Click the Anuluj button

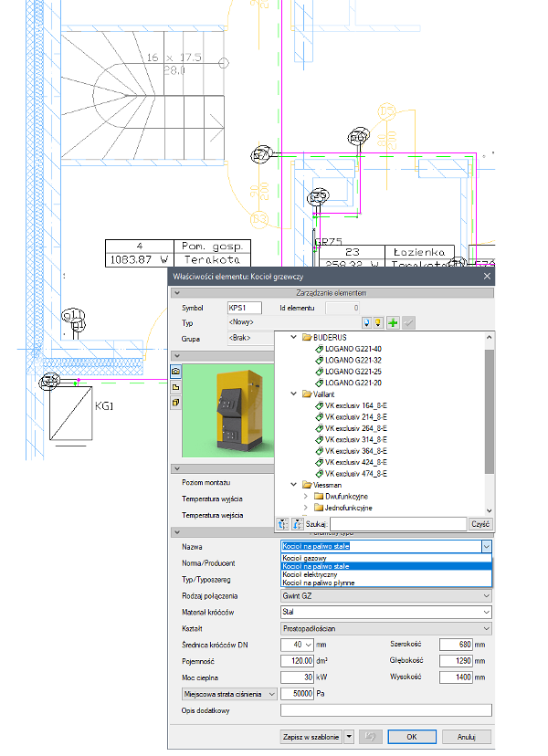pos(466,737)
